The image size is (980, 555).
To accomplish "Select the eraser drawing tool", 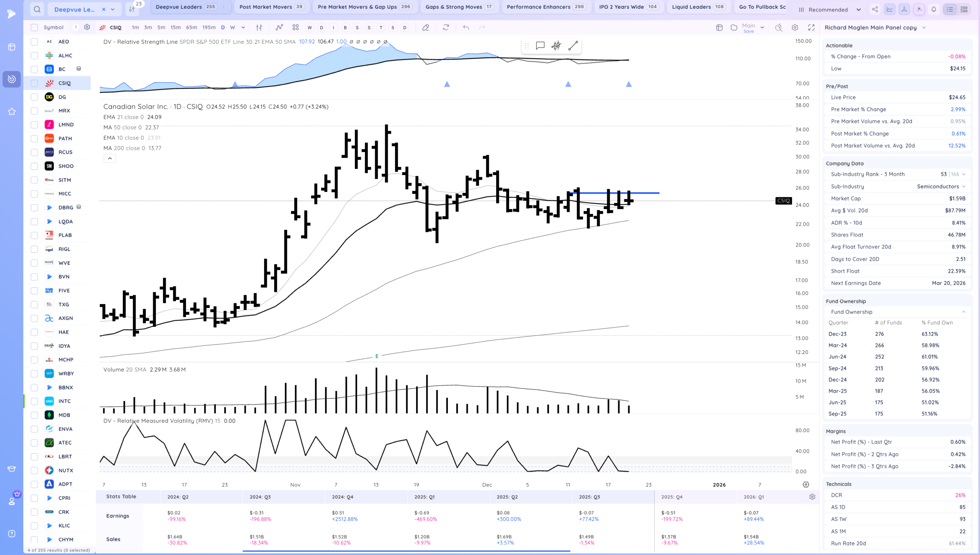I will point(425,27).
